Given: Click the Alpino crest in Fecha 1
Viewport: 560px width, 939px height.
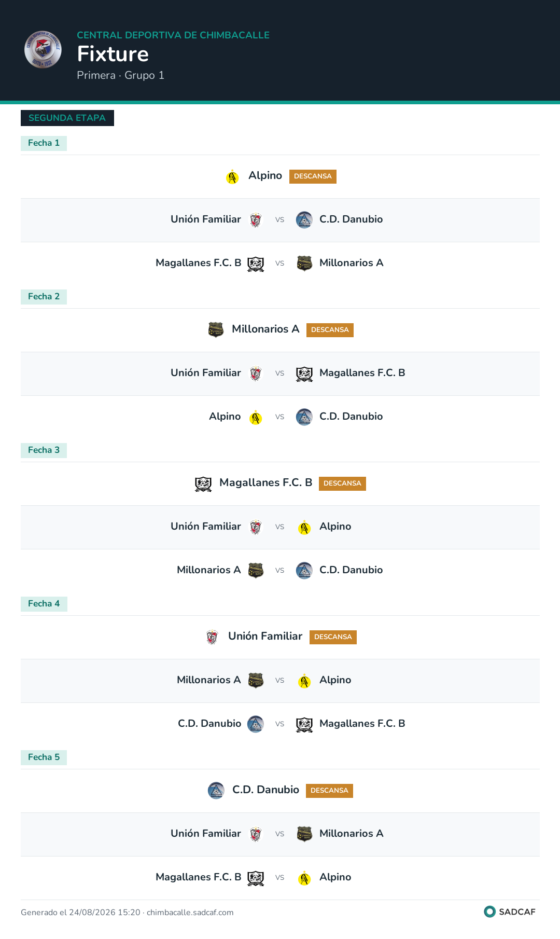Looking at the screenshot, I should pos(232,177).
